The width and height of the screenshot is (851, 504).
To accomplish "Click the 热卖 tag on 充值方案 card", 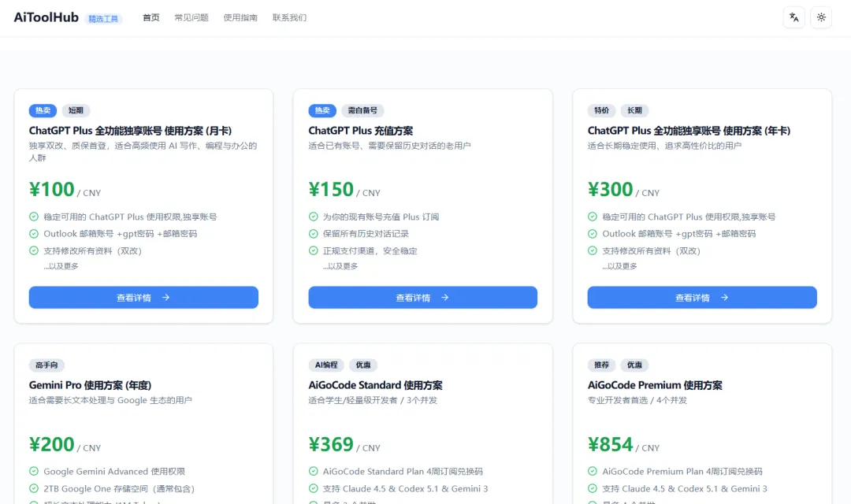I will pos(322,111).
